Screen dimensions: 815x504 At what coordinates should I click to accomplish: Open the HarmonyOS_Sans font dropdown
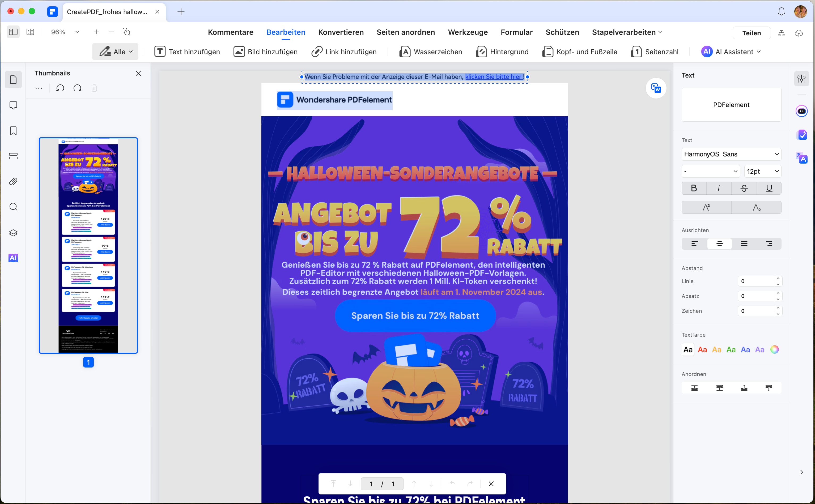point(731,154)
